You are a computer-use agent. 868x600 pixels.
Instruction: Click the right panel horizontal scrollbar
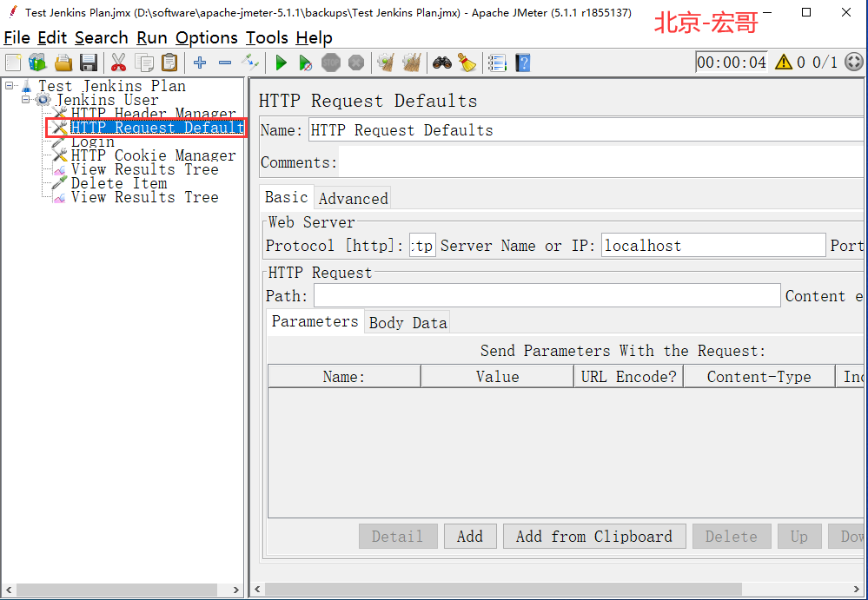(503, 589)
